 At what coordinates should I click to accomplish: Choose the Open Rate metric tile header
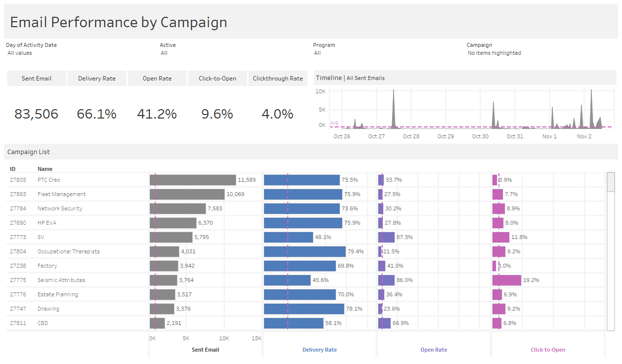point(157,79)
